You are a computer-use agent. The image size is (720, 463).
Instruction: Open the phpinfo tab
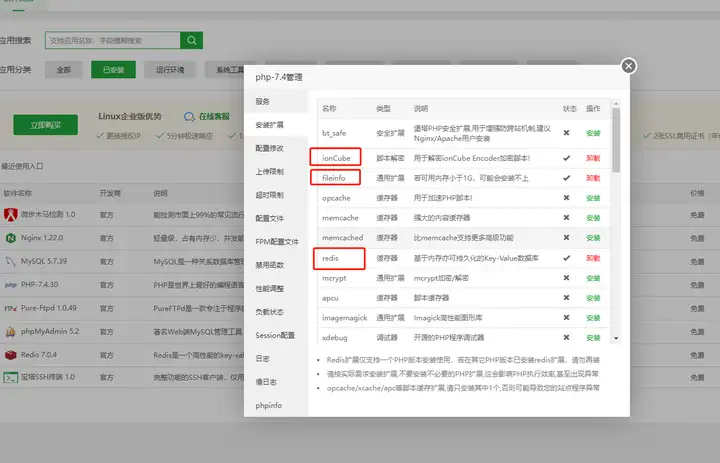276,406
